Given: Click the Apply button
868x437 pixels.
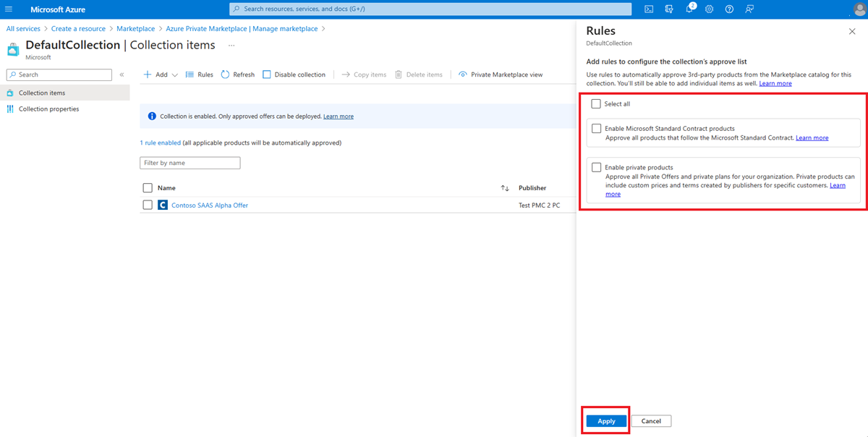Looking at the screenshot, I should click(606, 421).
